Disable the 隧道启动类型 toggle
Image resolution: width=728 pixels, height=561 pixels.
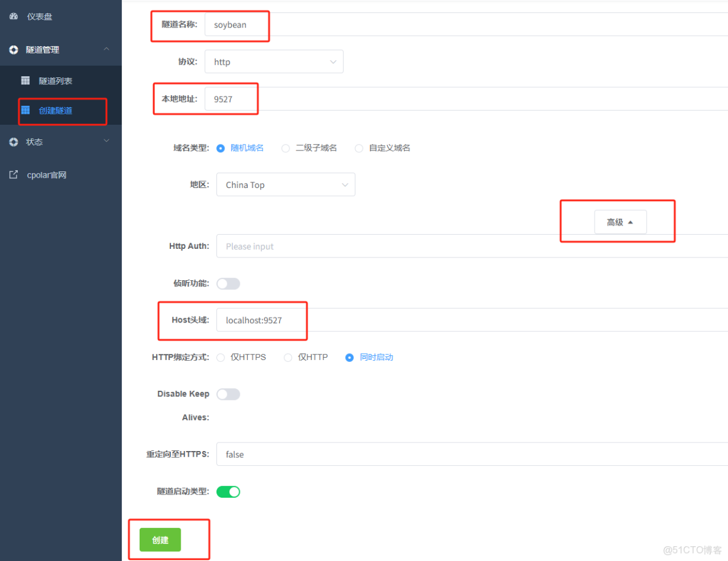tap(228, 492)
